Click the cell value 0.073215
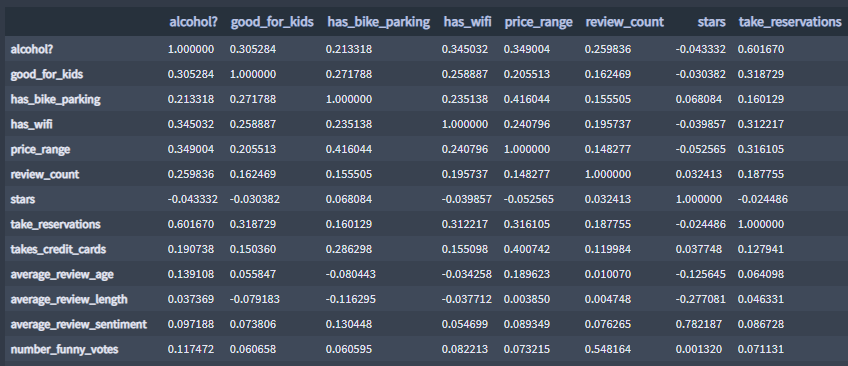 [527, 349]
